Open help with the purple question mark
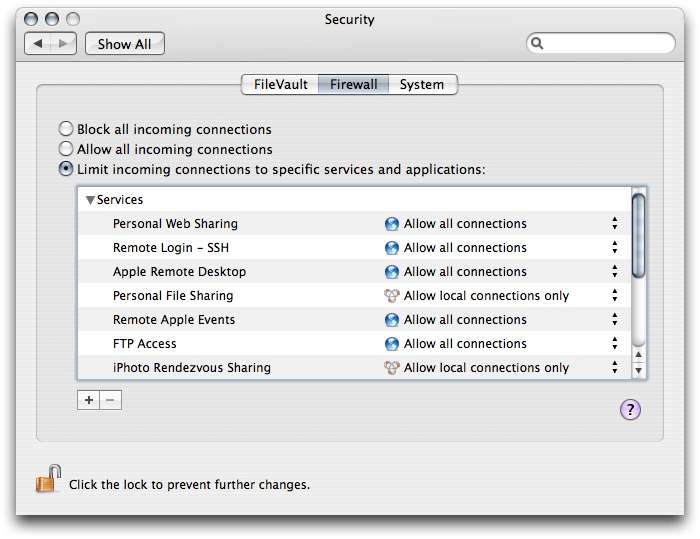This screenshot has height=539, width=700. 630,409
